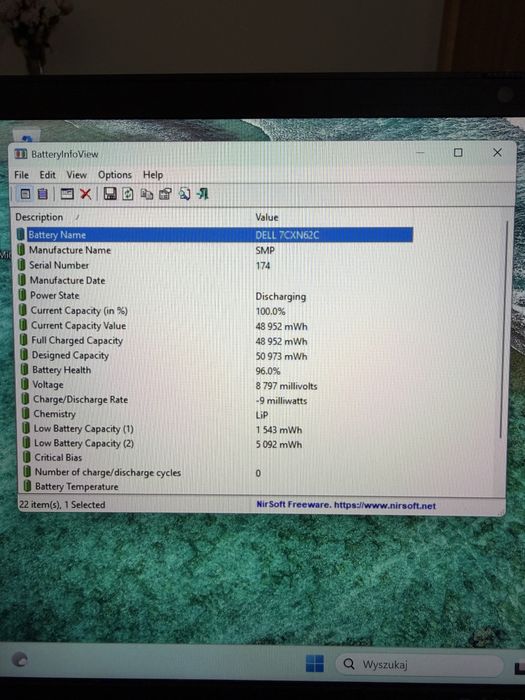Click the 1 543 mWh value
The width and height of the screenshot is (525, 700).
coord(279,430)
